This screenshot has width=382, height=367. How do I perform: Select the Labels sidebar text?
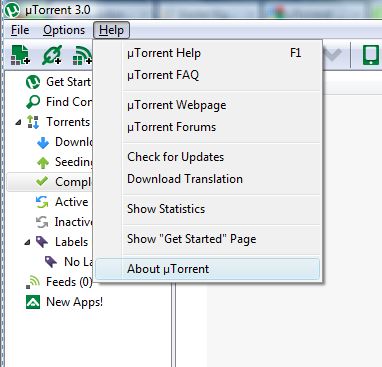72,242
